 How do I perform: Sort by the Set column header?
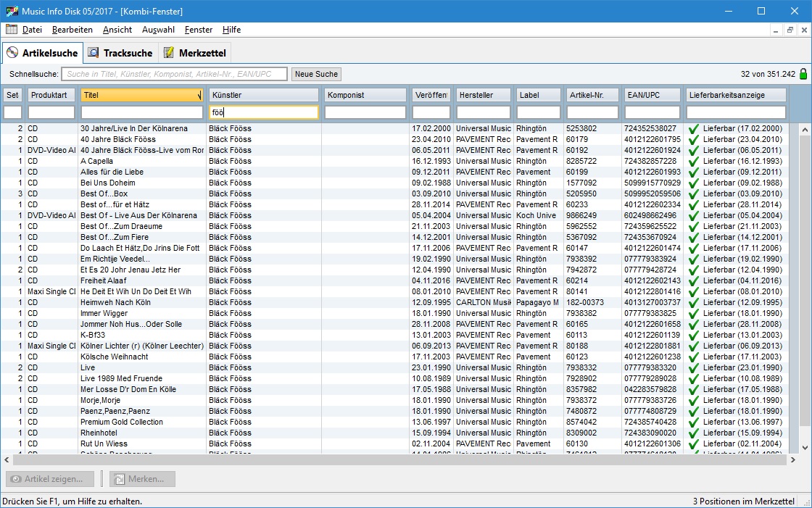tap(12, 95)
